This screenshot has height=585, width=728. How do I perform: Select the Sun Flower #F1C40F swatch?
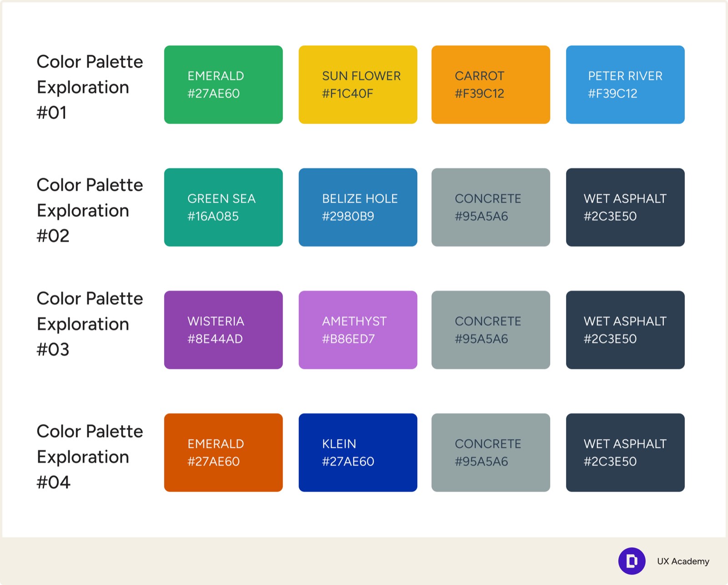(358, 85)
